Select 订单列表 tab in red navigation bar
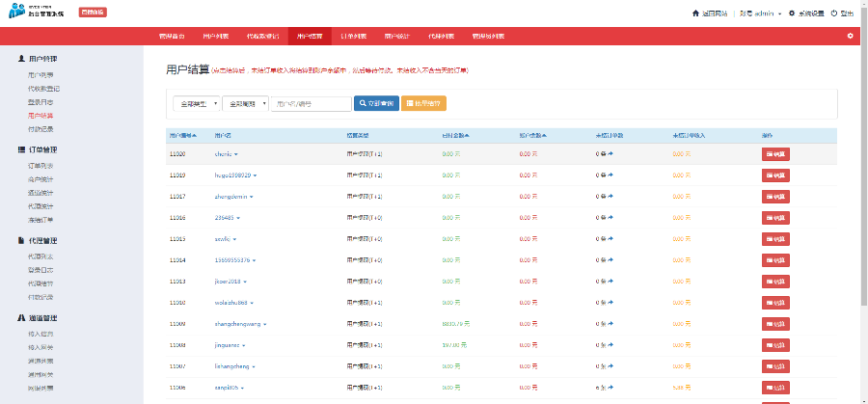 click(353, 36)
